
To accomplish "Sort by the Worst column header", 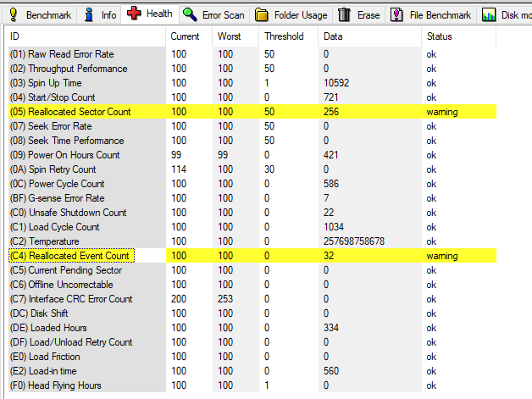I will coord(236,36).
